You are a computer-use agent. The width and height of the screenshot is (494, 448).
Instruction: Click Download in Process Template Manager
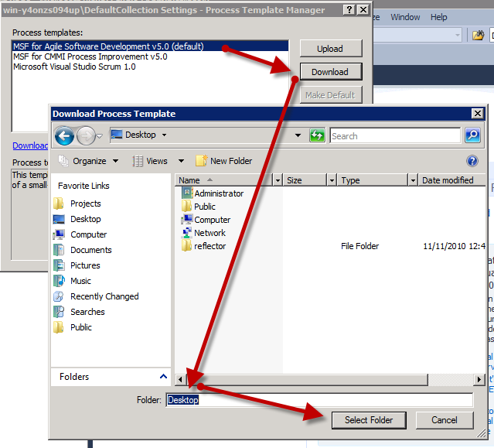coord(330,72)
